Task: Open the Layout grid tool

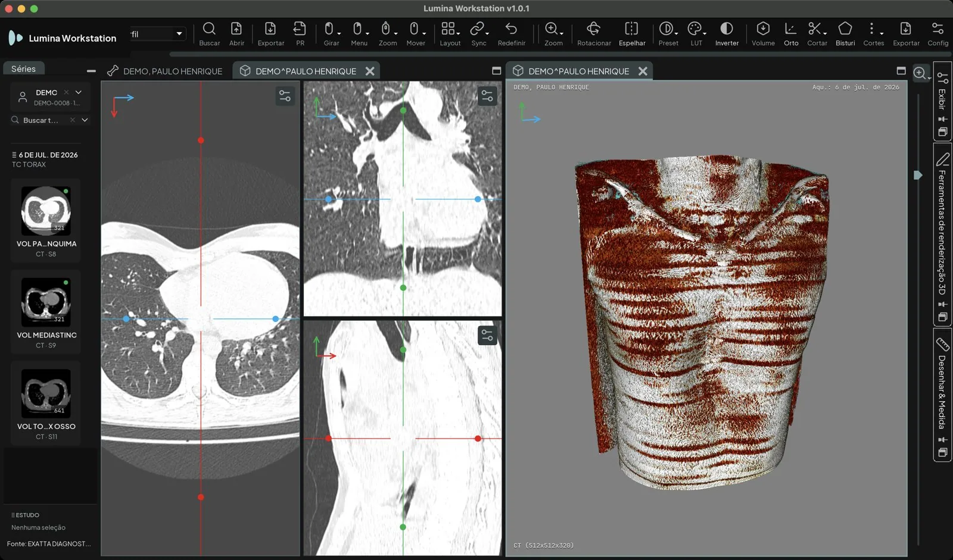Action: pyautogui.click(x=450, y=34)
